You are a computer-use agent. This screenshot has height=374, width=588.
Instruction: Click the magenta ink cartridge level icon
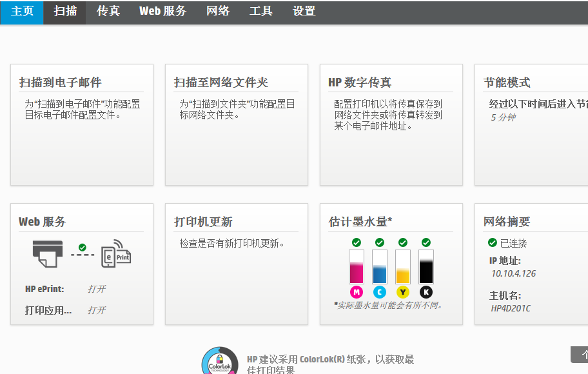(356, 267)
